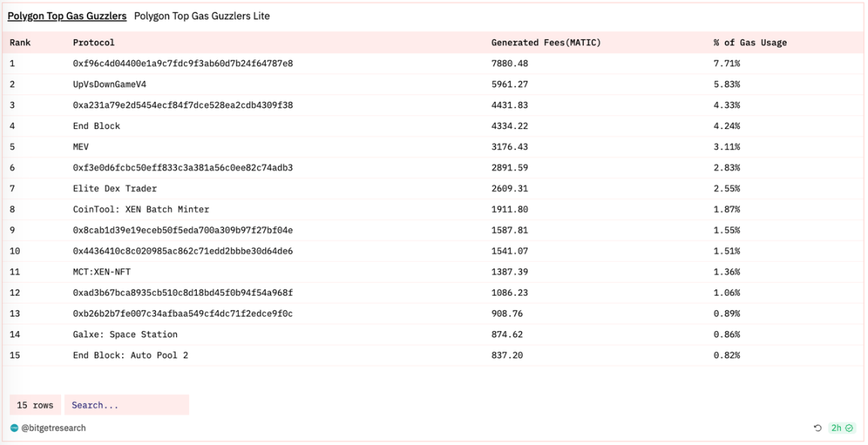Click the bitgetresearch avatar icon
Screen dimensions: 868x445
pos(14,428)
